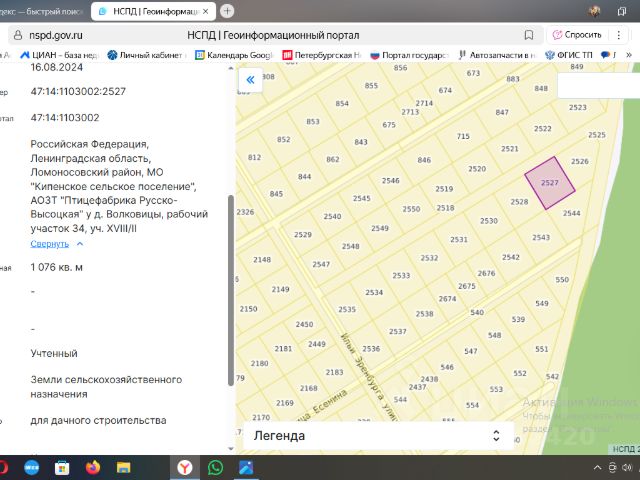Click the area value 1 076 кв. м
The height and width of the screenshot is (480, 640).
56,267
